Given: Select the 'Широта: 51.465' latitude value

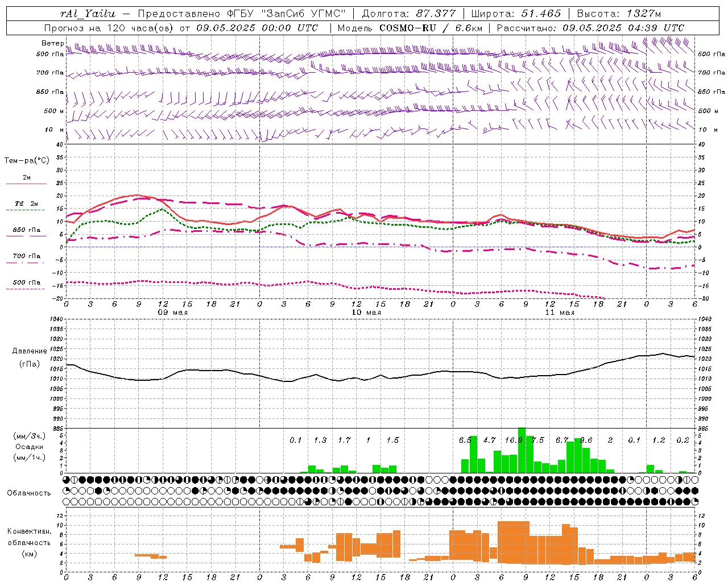Looking at the screenshot, I should (516, 14).
